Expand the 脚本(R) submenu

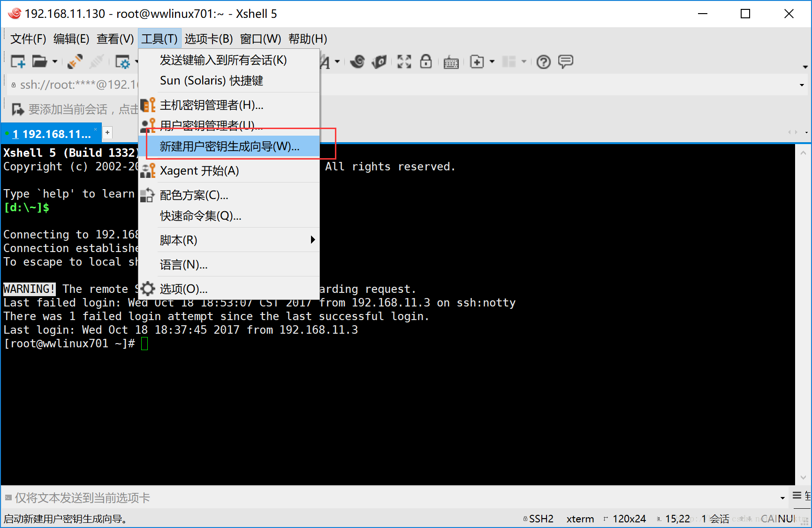(x=229, y=240)
